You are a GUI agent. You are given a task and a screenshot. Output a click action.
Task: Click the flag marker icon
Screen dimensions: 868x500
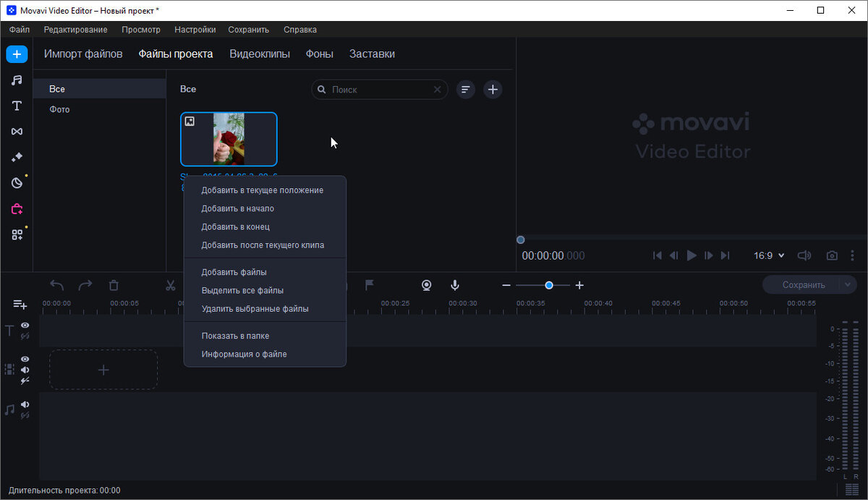[370, 285]
